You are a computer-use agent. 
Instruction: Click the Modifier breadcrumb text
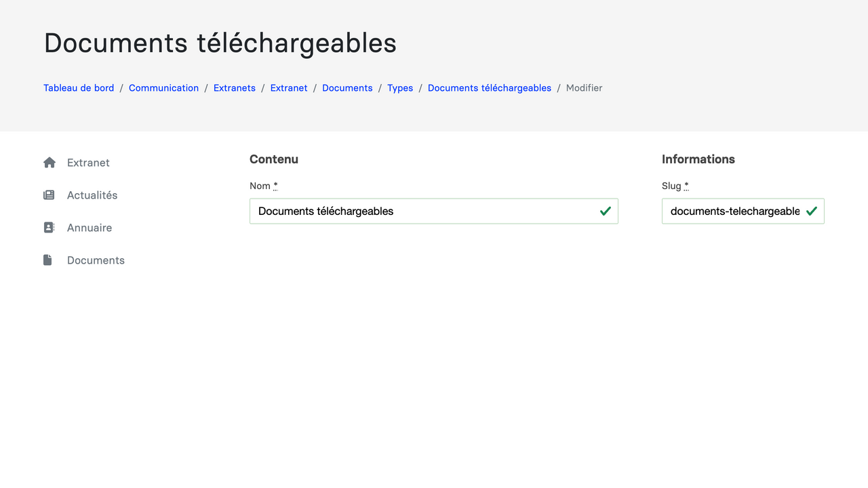[584, 88]
